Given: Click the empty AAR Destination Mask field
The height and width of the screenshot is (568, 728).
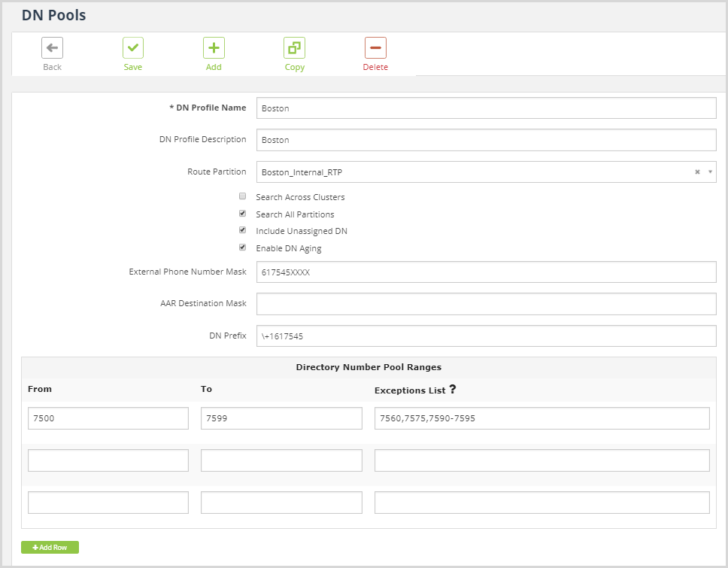Looking at the screenshot, I should (487, 304).
